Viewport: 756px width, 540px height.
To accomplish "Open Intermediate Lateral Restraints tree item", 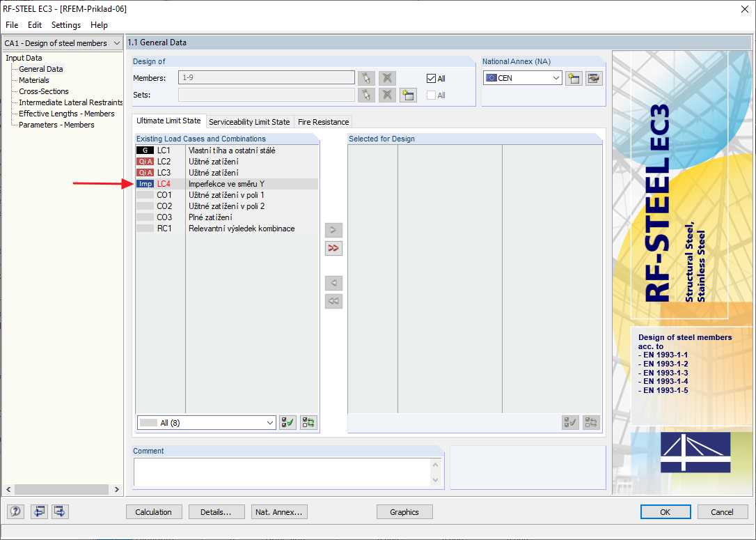I will click(x=70, y=102).
